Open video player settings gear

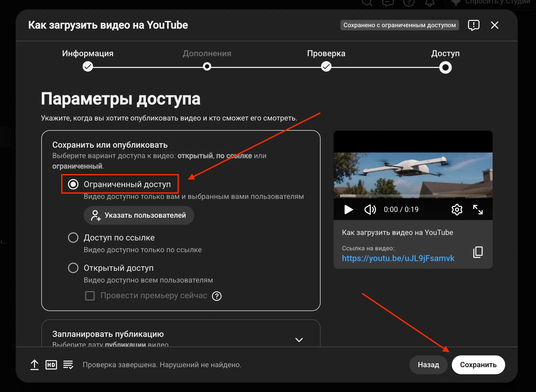457,210
